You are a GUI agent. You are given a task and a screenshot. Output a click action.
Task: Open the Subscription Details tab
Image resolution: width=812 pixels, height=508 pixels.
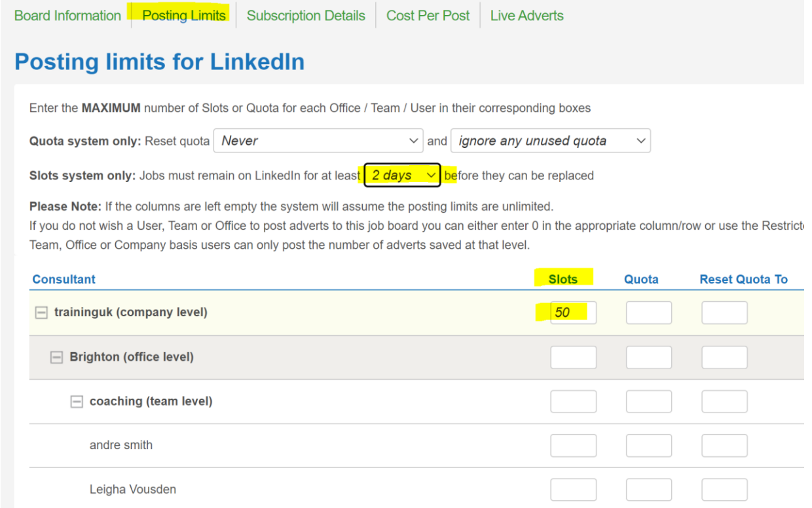point(306,16)
